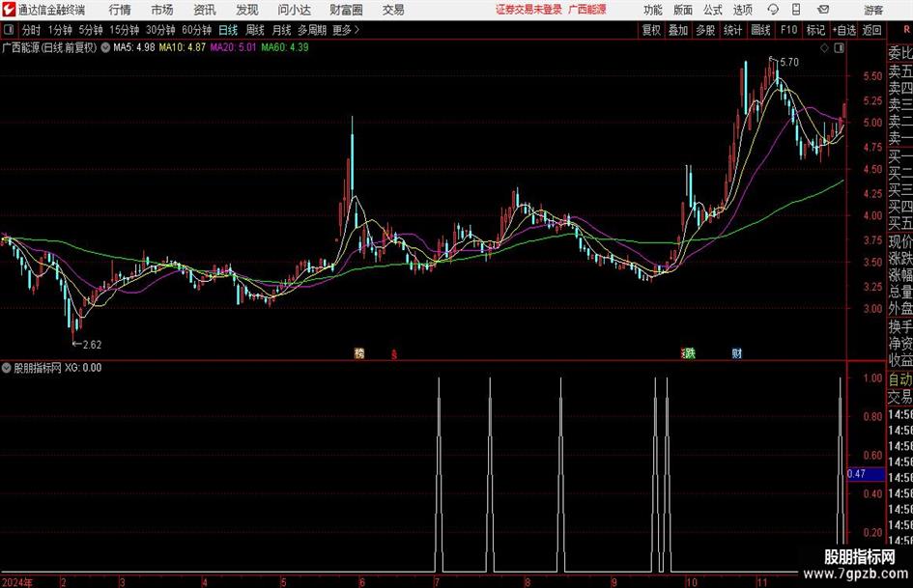Switch to 15分钟 chart period
Viewport: 913px width, 588px height.
point(125,30)
